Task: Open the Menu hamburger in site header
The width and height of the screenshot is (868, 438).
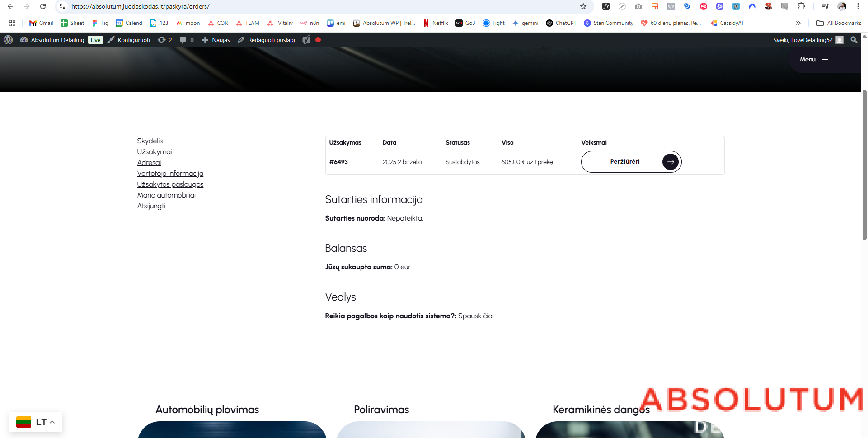Action: pyautogui.click(x=814, y=60)
